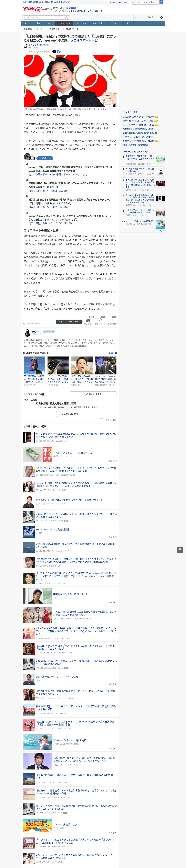Click コメントを書く button
Image resolution: width=186 pixels, height=868 pixels.
pos(93,394)
